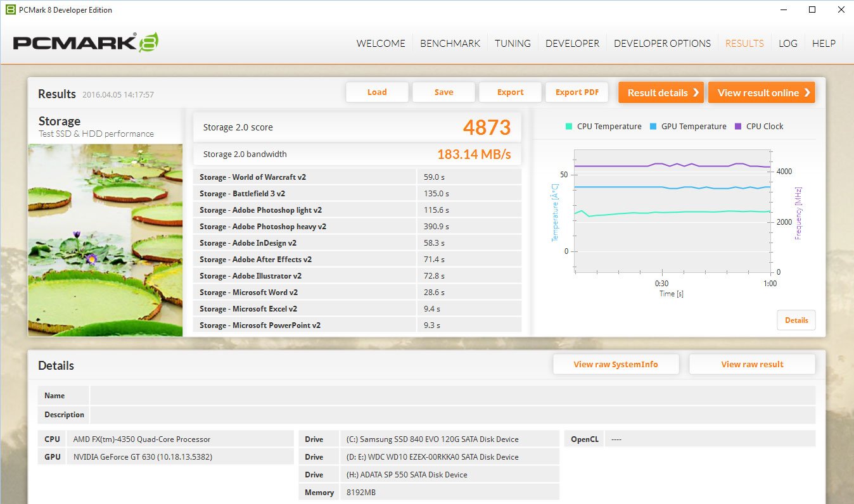Export the result as PDF
This screenshot has height=504, width=854.
(577, 92)
